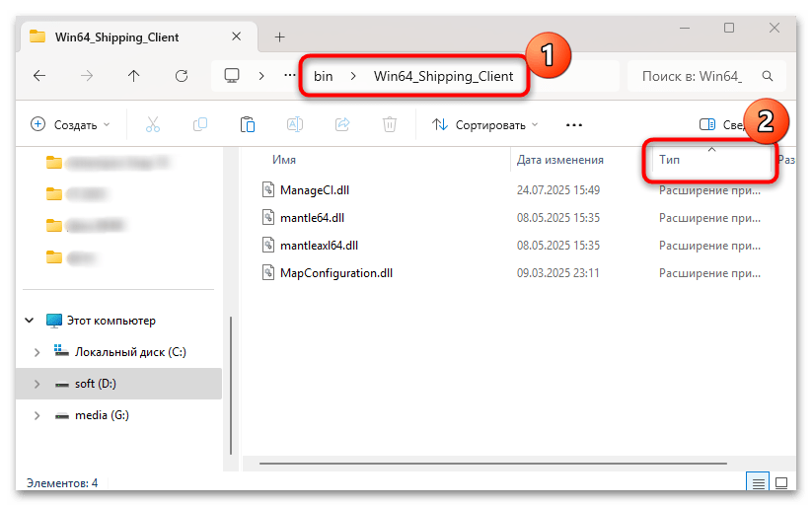Switch to large icons view layout

pos(780,482)
